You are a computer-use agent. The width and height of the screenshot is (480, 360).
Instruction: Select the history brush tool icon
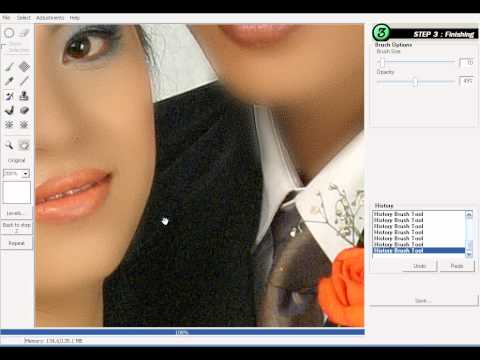(x=9, y=96)
